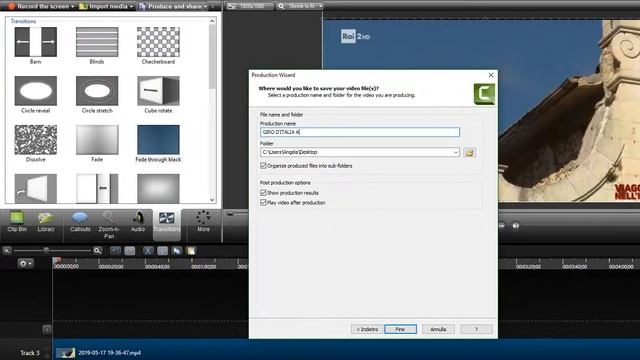The image size is (640, 360).
Task: Click the Produce and share button
Action: point(171,6)
